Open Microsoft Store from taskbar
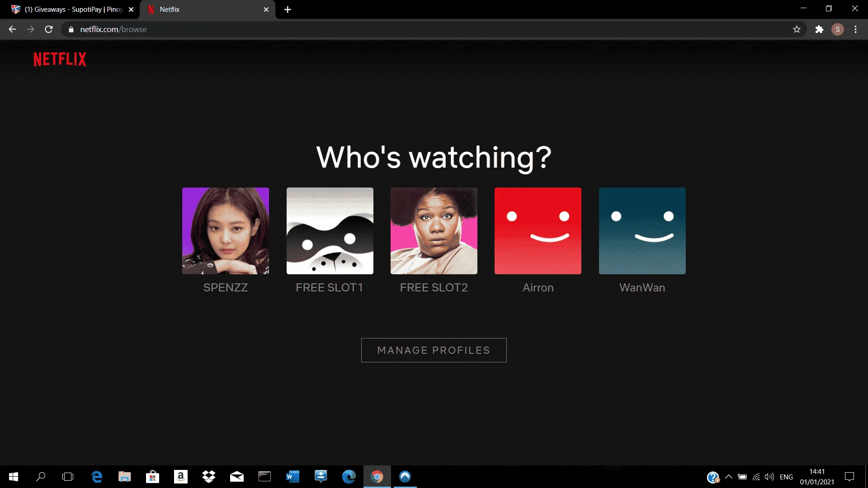The image size is (868, 488). coord(152,477)
